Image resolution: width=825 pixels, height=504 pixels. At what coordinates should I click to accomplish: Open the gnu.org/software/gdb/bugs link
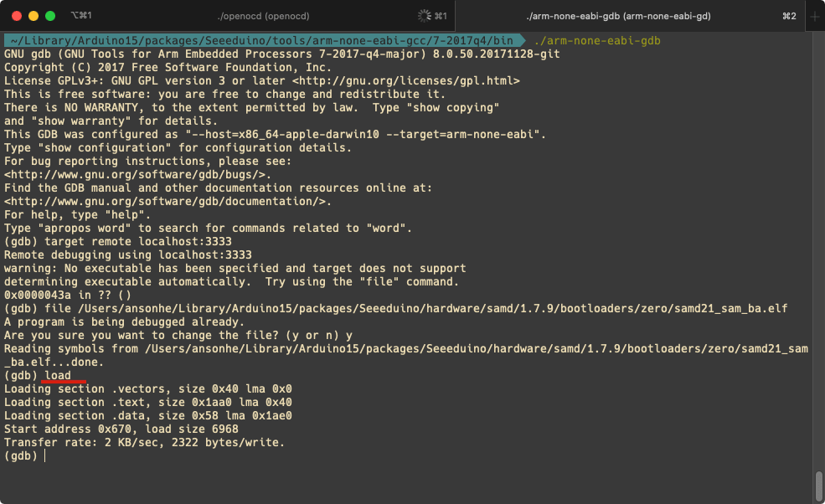pyautogui.click(x=138, y=175)
